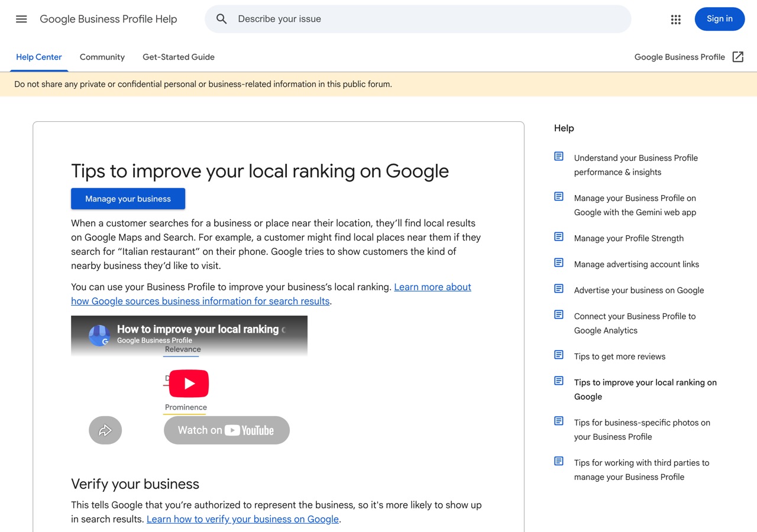Screen dimensions: 757x532
Task: Open the Manage your Profile Strength article
Action: tap(629, 238)
